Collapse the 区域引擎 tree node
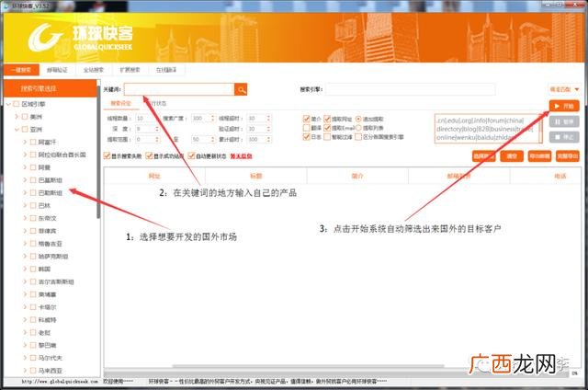Viewport: 588px width, 390px height. (8, 104)
